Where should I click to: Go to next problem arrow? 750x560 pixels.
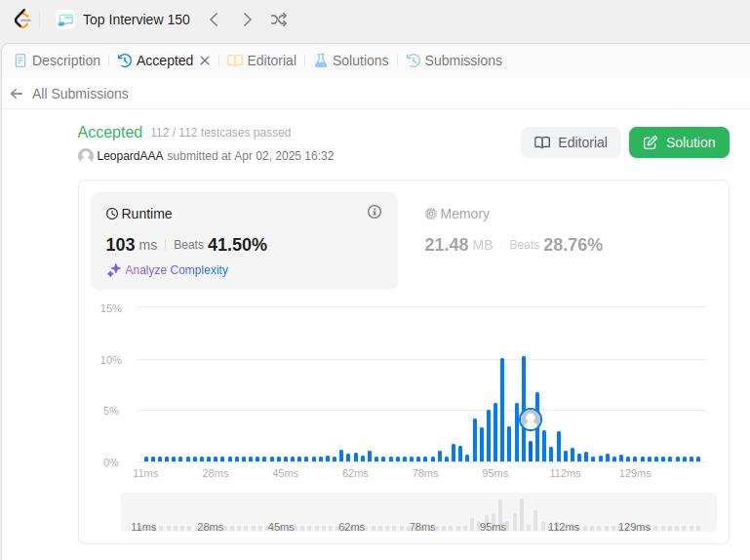[247, 20]
